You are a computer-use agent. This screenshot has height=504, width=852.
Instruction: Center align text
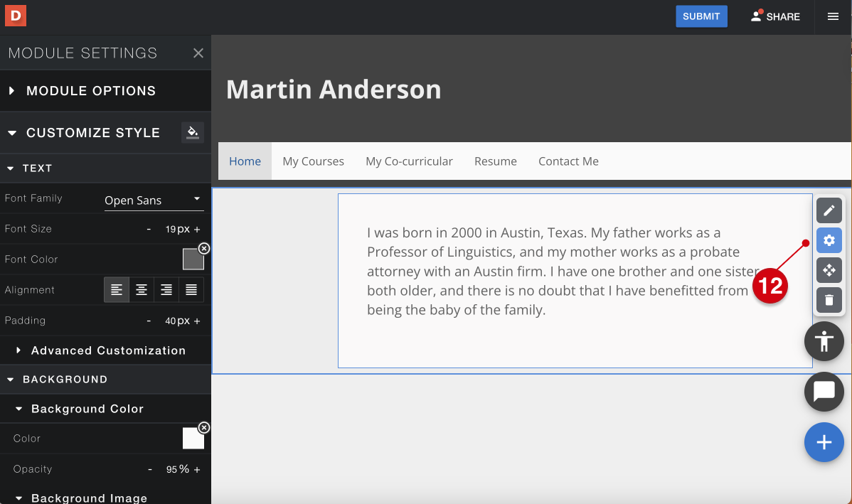142,290
